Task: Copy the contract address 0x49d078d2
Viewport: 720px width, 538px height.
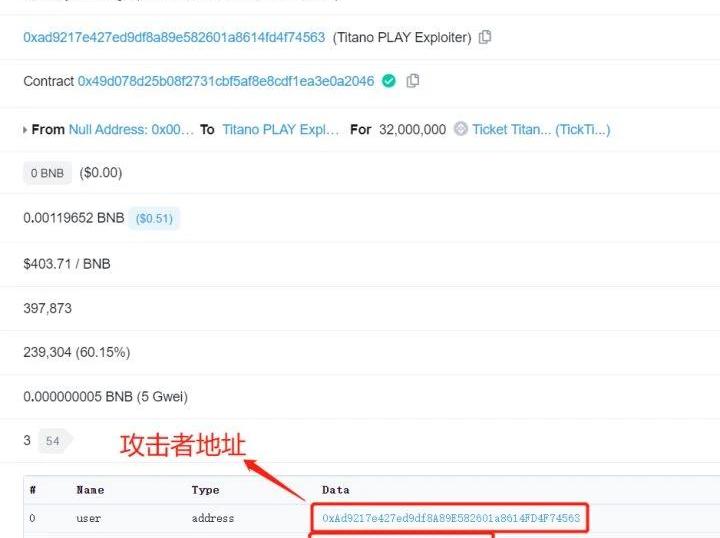Action: [x=413, y=81]
